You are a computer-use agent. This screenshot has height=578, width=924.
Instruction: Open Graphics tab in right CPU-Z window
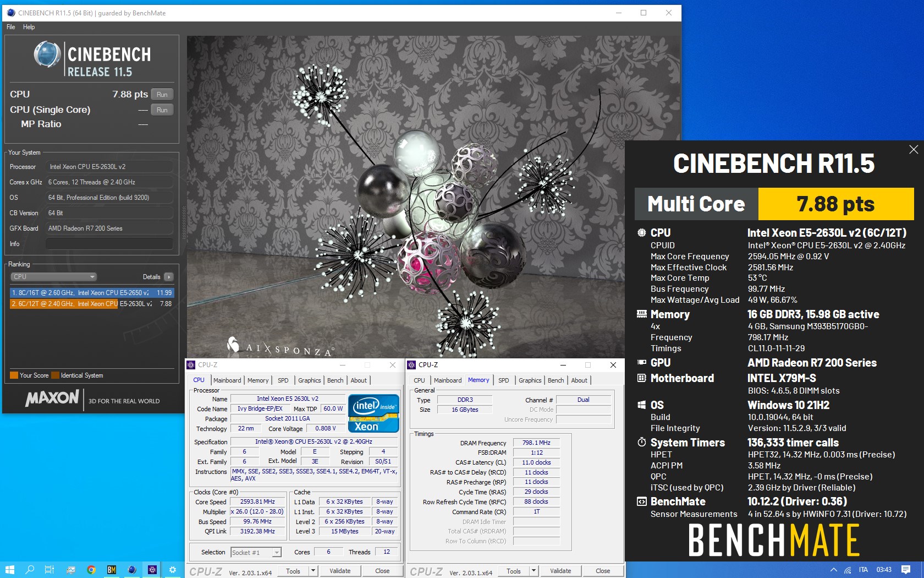530,380
